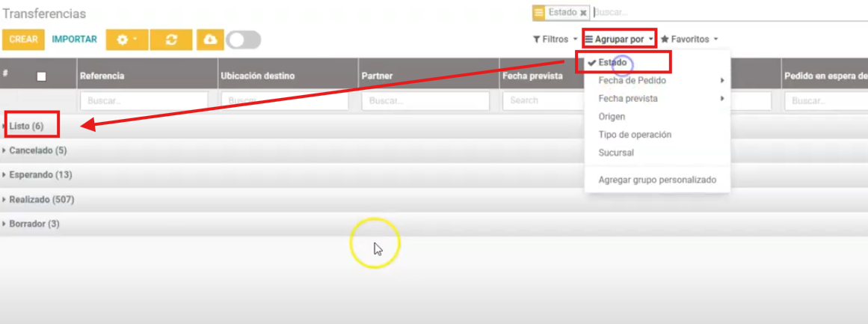The image size is (868, 324).
Task: Uncheck Estado in the Agrupar por menu
Action: coord(612,62)
